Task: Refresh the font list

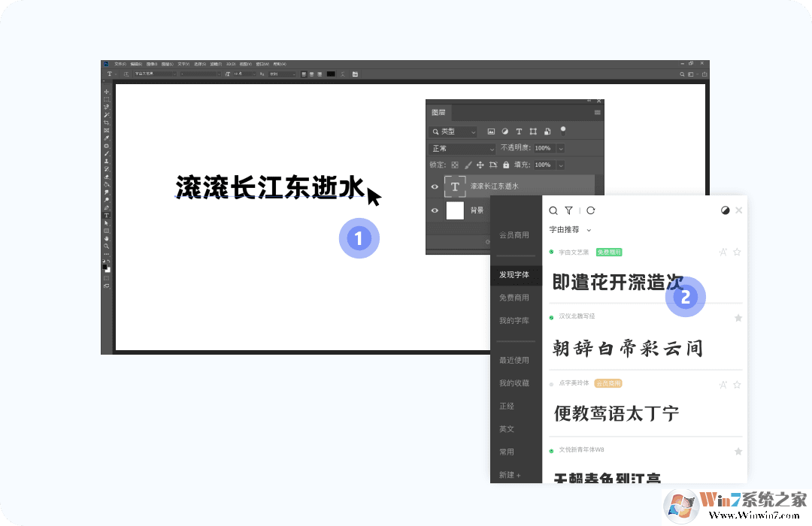Action: pos(590,210)
